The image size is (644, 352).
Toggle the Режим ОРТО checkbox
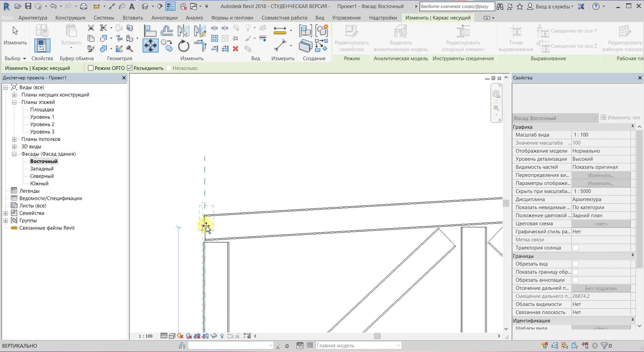click(x=91, y=68)
